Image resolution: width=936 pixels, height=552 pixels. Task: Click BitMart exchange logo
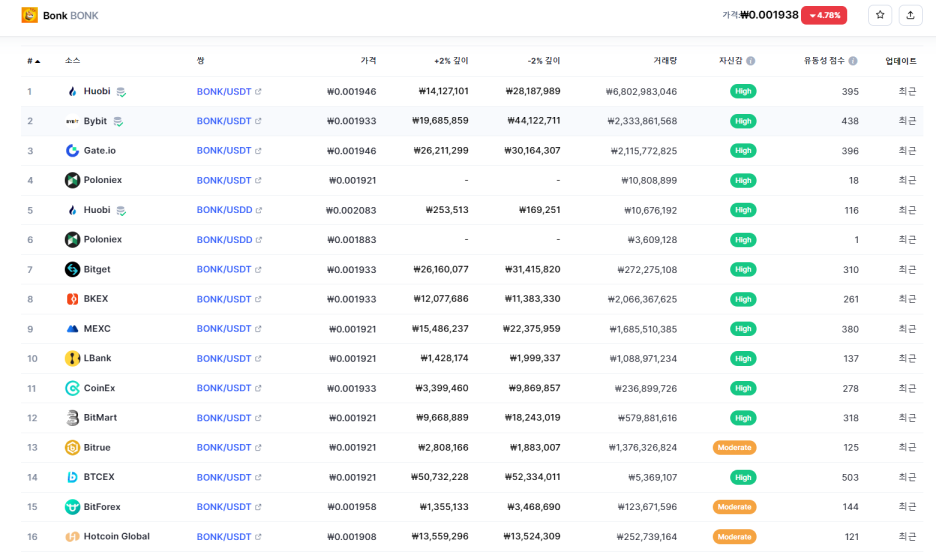click(x=72, y=418)
